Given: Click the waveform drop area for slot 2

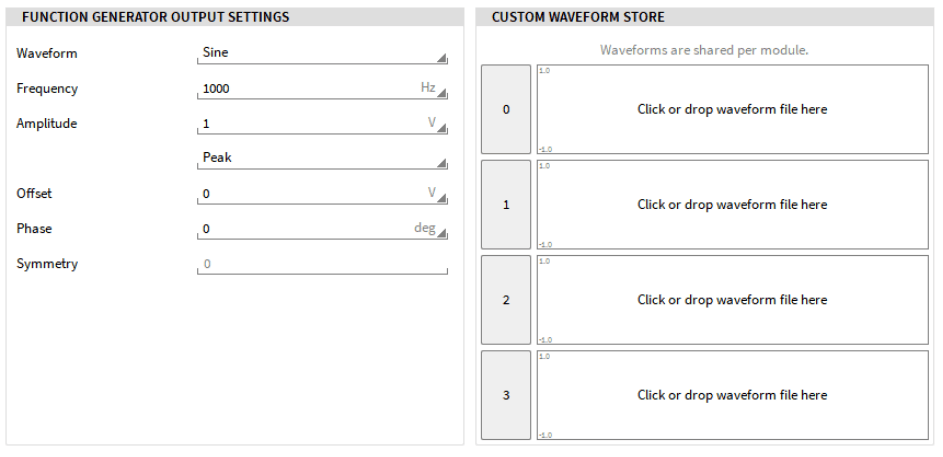Looking at the screenshot, I should 732,300.
